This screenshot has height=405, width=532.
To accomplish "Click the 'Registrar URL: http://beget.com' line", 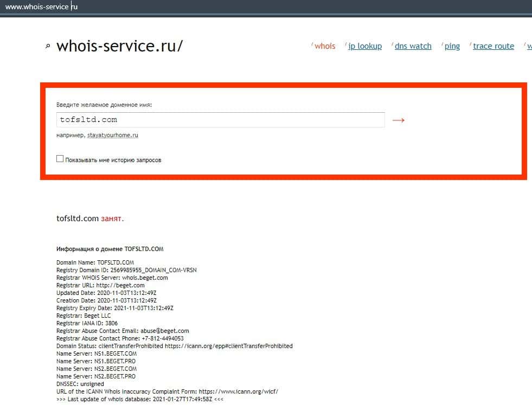I will pos(100,285).
